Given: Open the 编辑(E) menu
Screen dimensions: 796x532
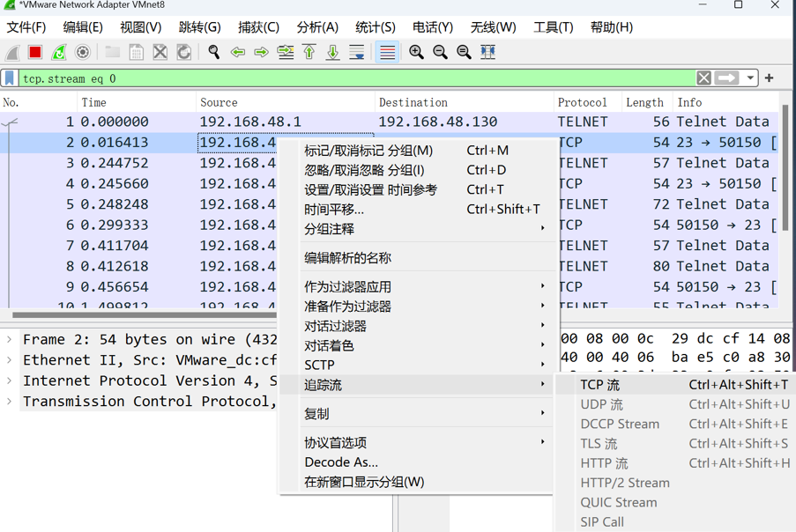Looking at the screenshot, I should 83,27.
